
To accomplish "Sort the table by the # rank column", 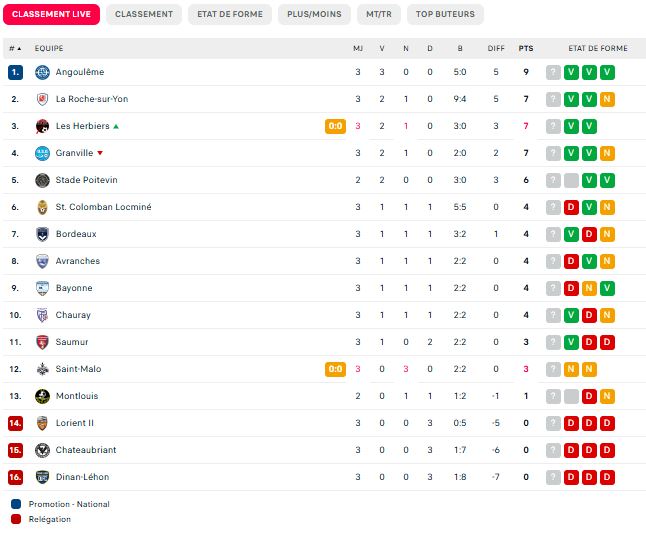I will 15,49.
